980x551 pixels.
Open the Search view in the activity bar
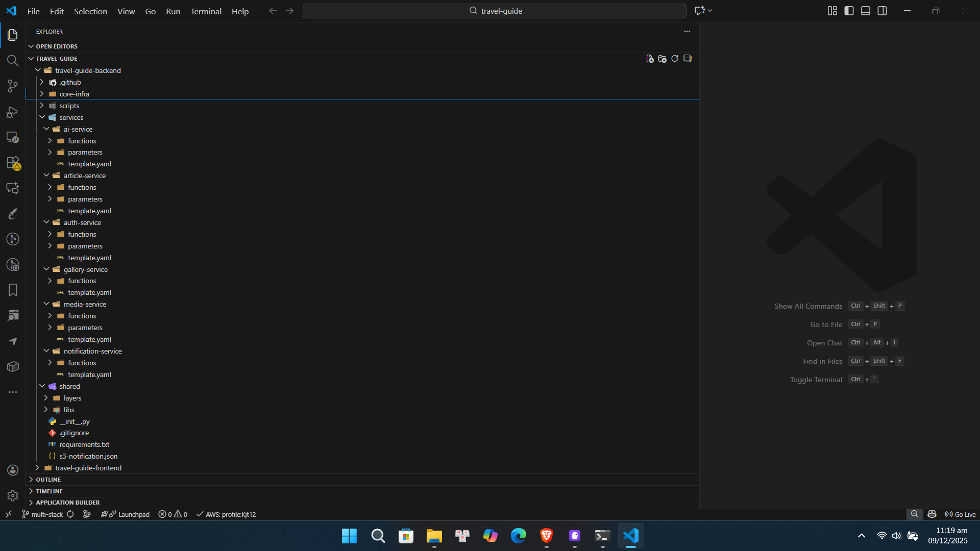pos(12,60)
